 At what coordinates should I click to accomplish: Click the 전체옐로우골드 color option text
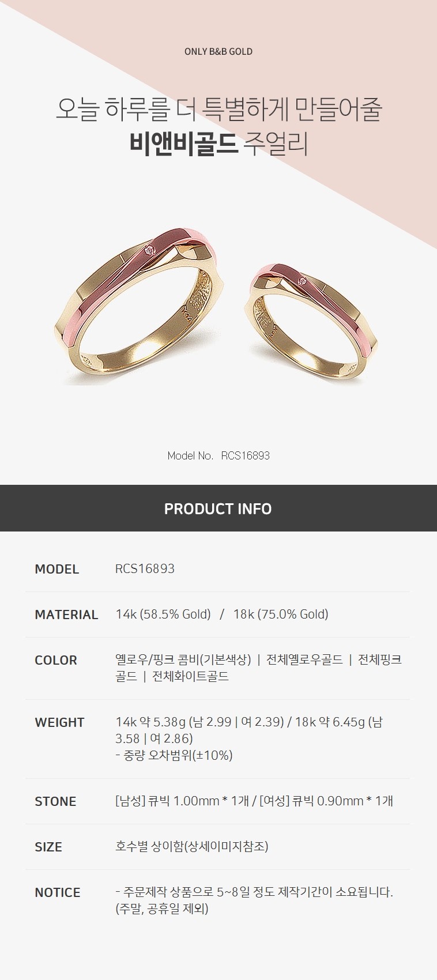click(x=304, y=659)
